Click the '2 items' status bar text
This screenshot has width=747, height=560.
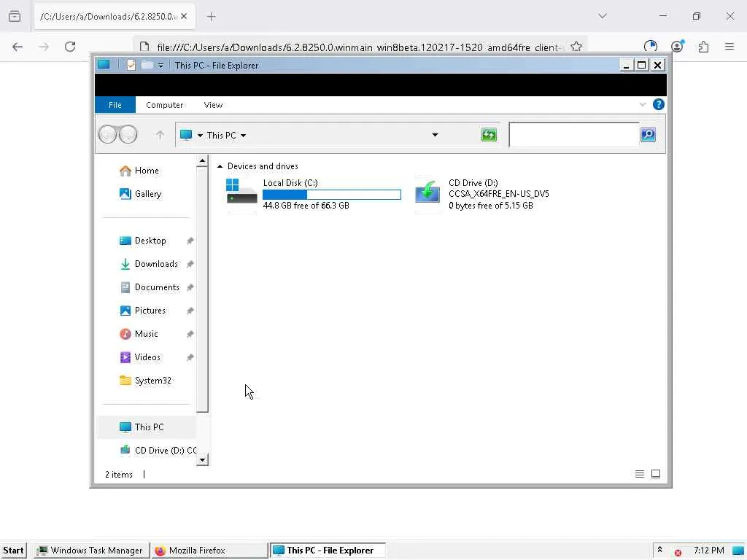click(119, 475)
